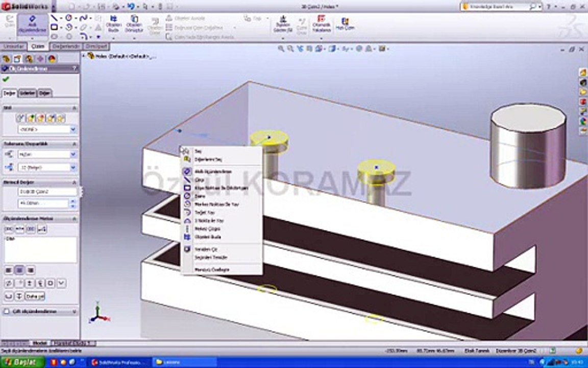Click the centerline symbol button

[x=40, y=283]
